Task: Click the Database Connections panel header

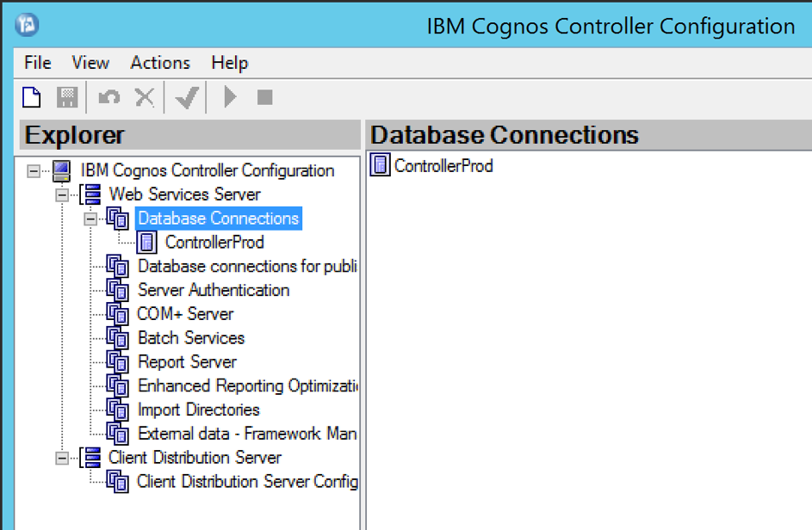Action: pyautogui.click(x=589, y=135)
